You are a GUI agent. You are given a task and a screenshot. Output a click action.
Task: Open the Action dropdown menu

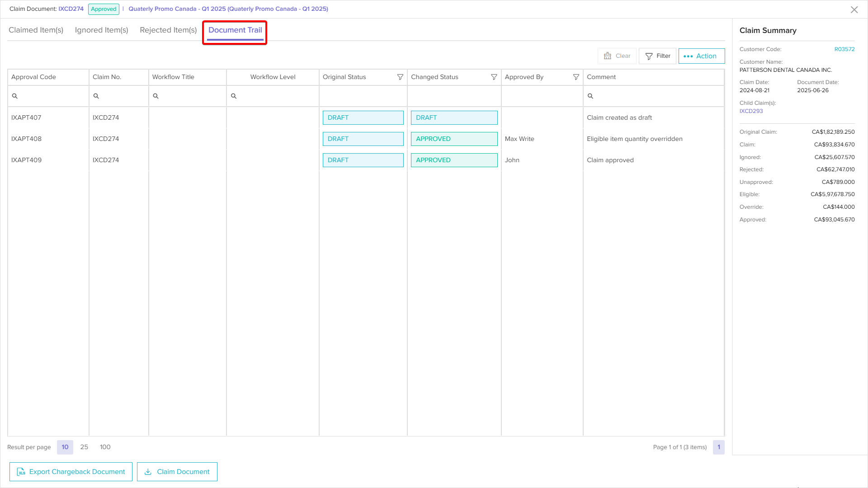[x=701, y=56]
